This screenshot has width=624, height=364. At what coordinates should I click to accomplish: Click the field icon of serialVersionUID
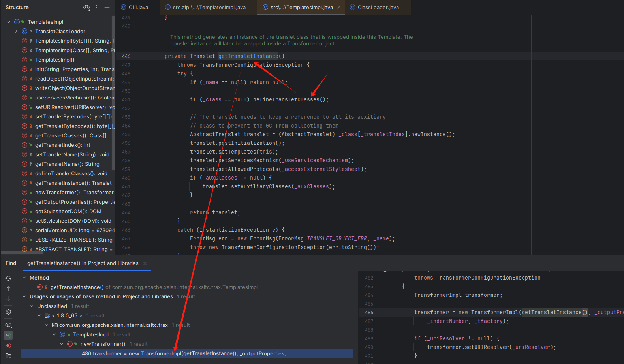coord(24,230)
